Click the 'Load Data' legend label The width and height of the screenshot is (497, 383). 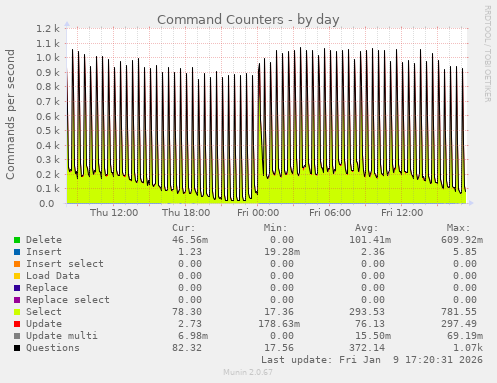(x=53, y=276)
